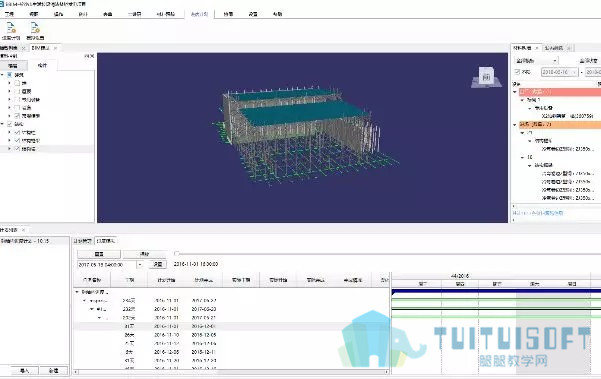Click the datetime input field starting with 2017
Viewport: 601px width, 379px height.
(106, 264)
